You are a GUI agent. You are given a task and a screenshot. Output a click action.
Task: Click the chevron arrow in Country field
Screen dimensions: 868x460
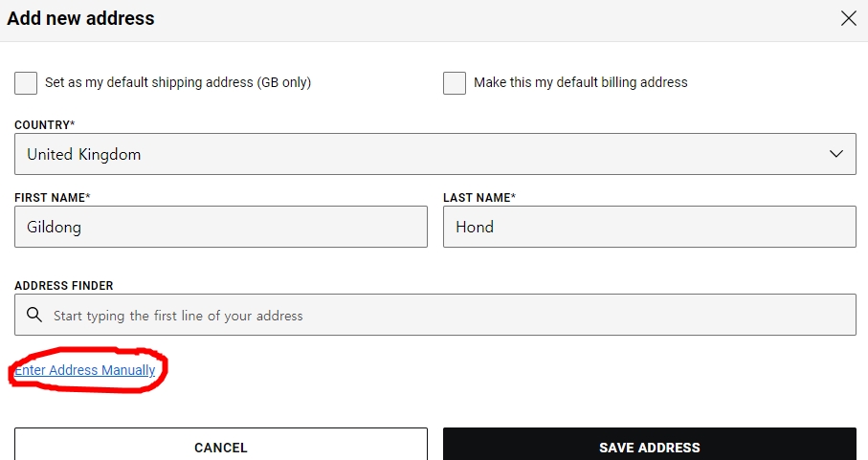(835, 154)
